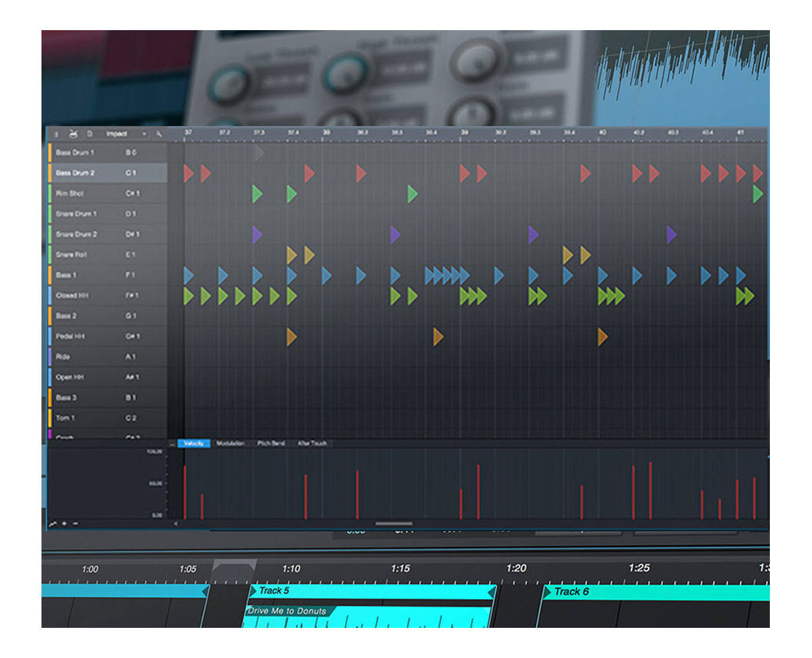Select the green Rim Shot note near bar 41
This screenshot has width=812, height=658.
coord(758,194)
